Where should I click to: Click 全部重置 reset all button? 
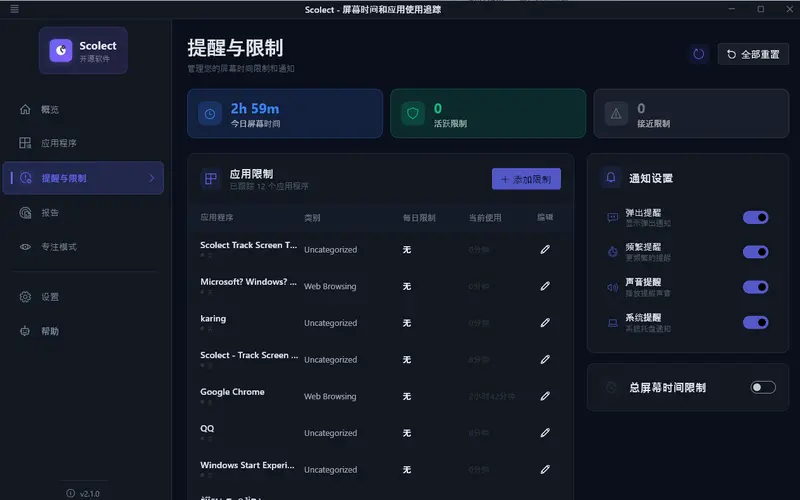coord(753,54)
